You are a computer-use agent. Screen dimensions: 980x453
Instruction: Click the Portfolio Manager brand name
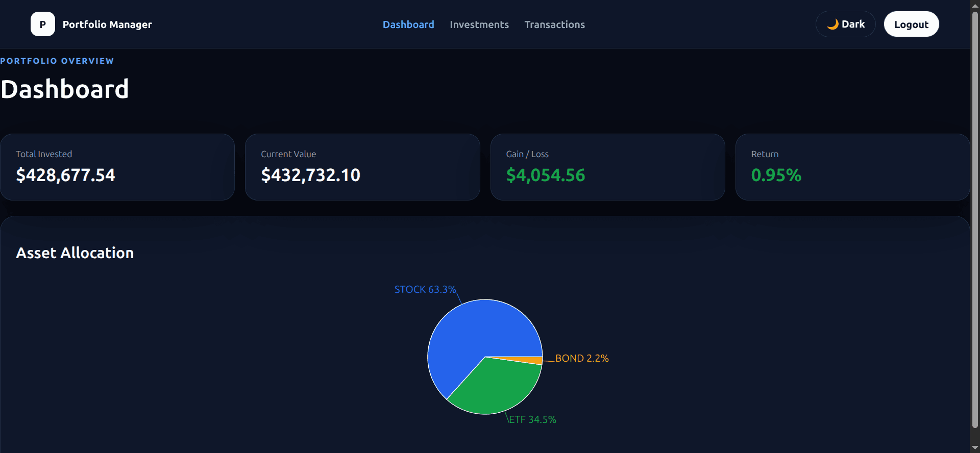pos(107,24)
